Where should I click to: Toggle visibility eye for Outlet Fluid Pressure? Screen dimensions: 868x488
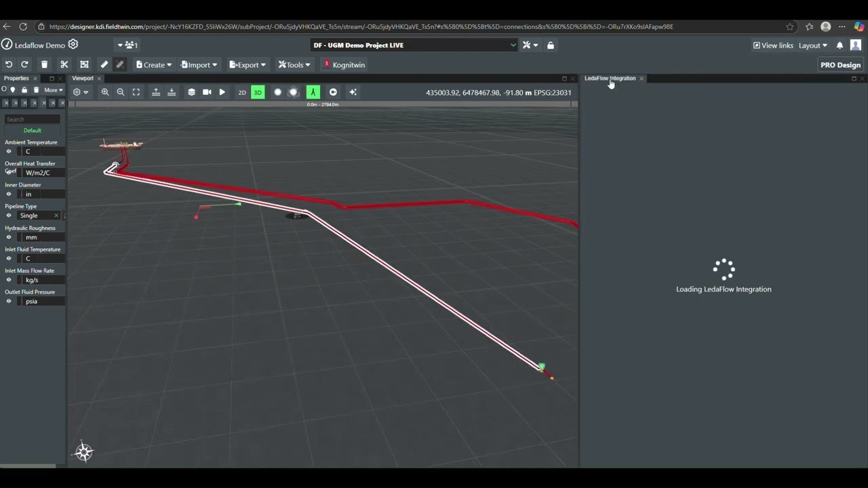click(x=9, y=301)
